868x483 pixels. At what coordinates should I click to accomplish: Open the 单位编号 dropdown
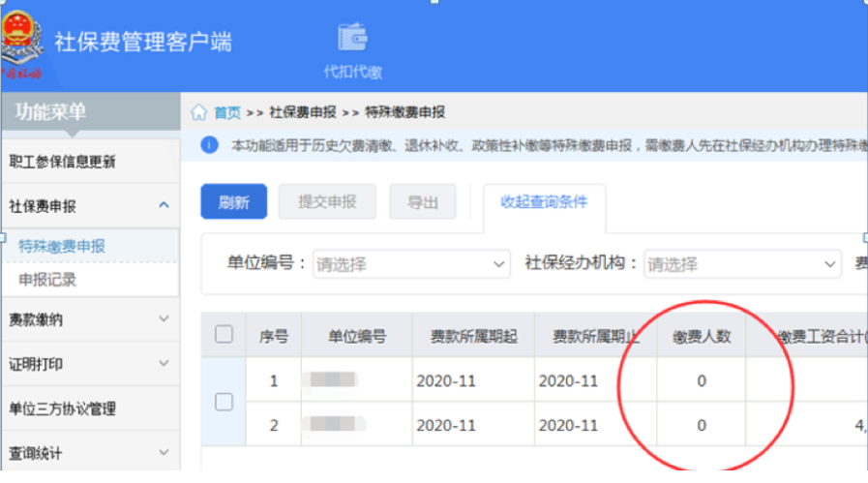(412, 264)
